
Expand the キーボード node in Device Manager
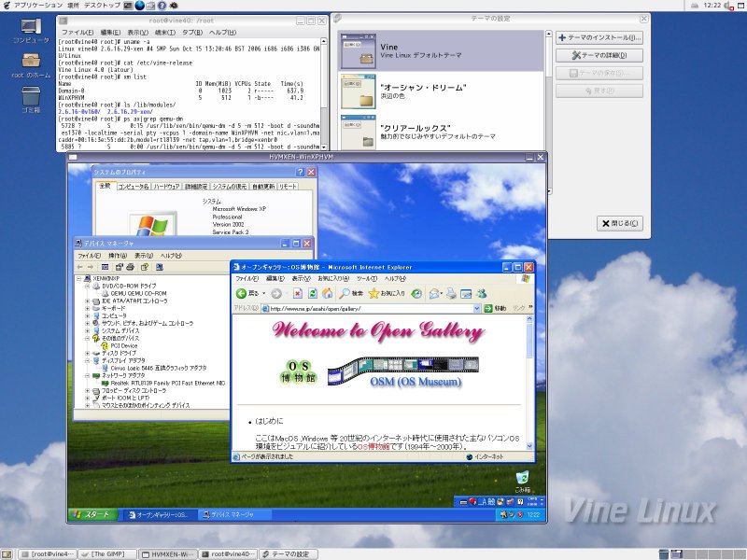88,308
